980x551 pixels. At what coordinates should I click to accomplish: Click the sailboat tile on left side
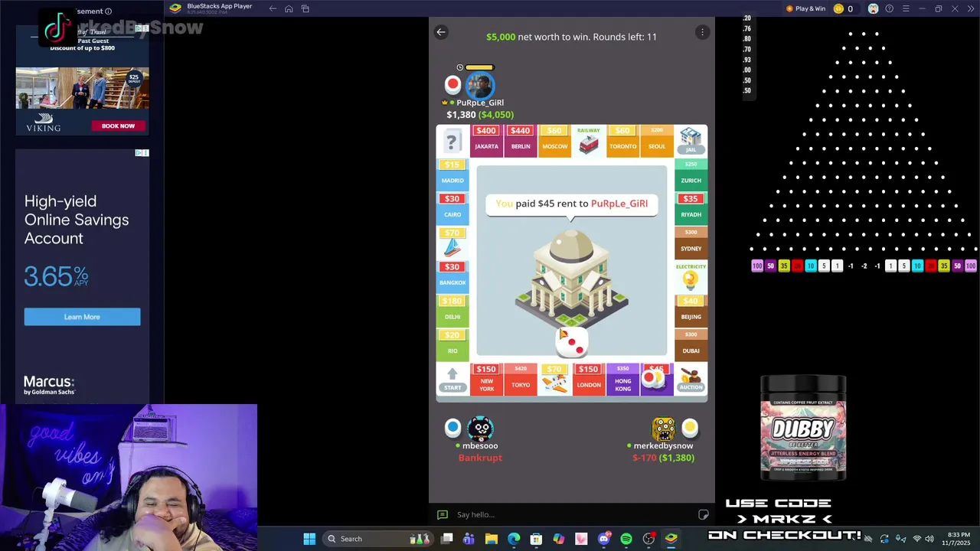click(x=452, y=243)
